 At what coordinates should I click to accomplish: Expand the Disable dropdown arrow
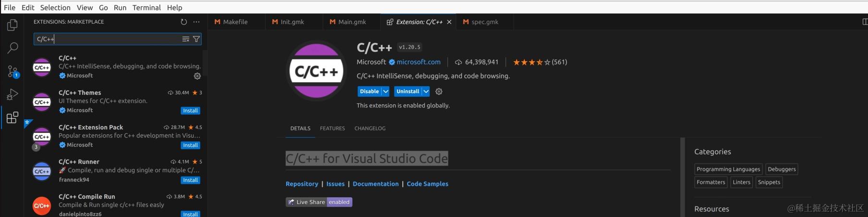tap(386, 91)
